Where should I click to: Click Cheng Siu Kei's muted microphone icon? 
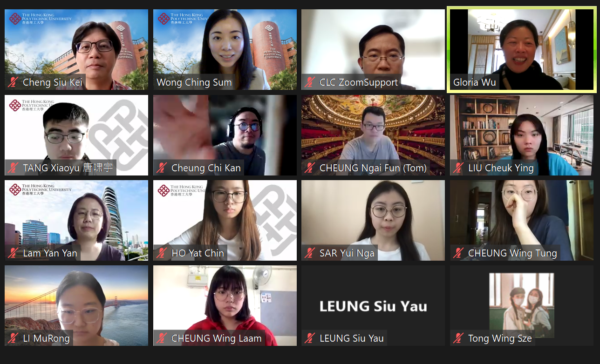point(13,82)
